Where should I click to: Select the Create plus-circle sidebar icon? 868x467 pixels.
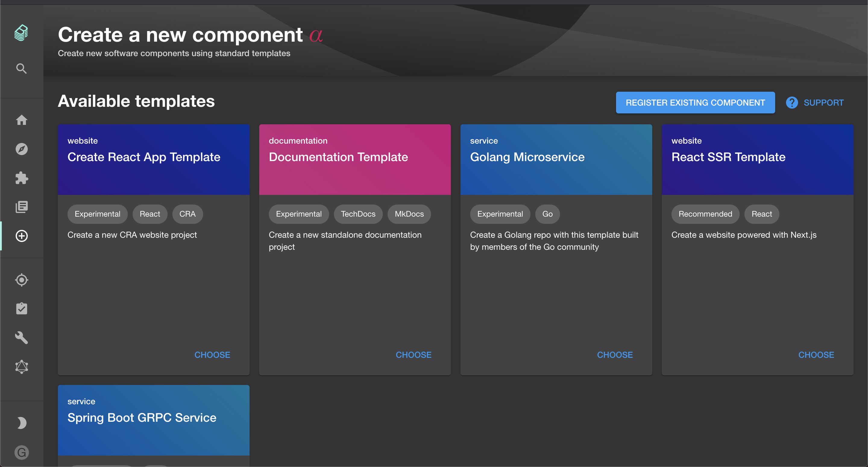tap(22, 236)
